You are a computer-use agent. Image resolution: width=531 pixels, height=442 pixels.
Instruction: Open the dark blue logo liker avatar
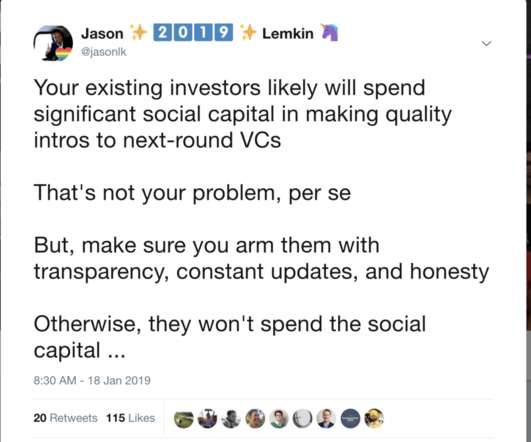coord(350,419)
